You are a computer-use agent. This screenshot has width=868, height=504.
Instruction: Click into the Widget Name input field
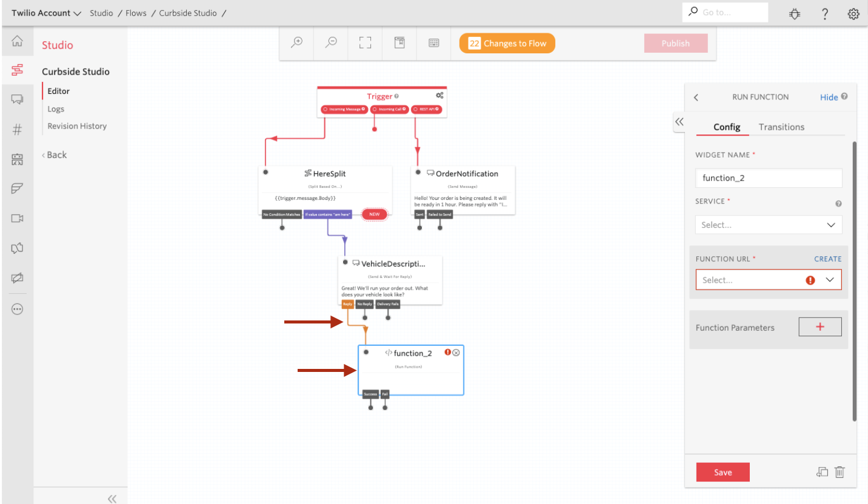[769, 178]
